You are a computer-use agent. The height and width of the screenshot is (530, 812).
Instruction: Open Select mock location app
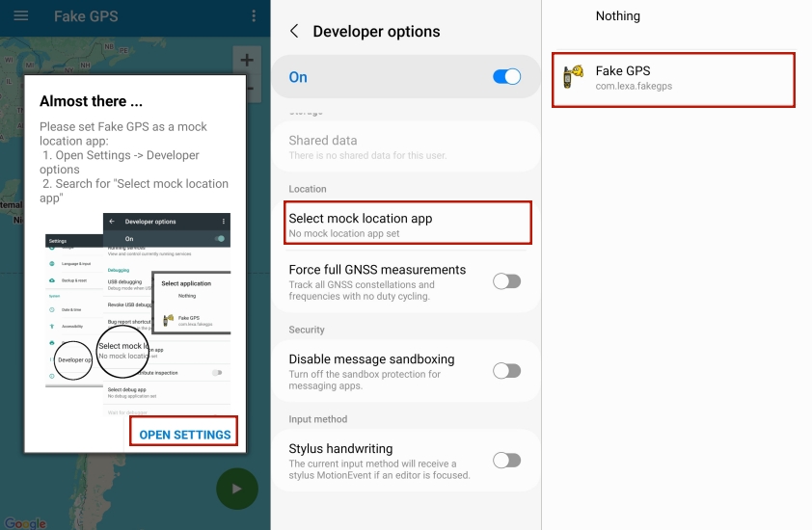(408, 223)
